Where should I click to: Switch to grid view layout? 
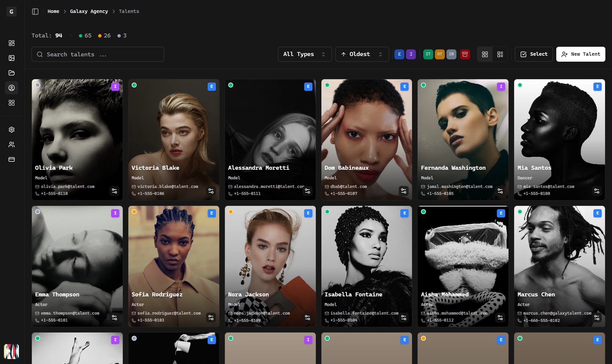[485, 54]
